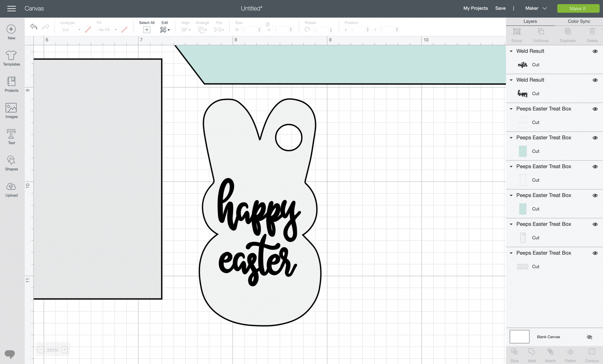Collapse the easter Weld Result group
Image resolution: width=603 pixels, height=364 pixels.
click(511, 51)
